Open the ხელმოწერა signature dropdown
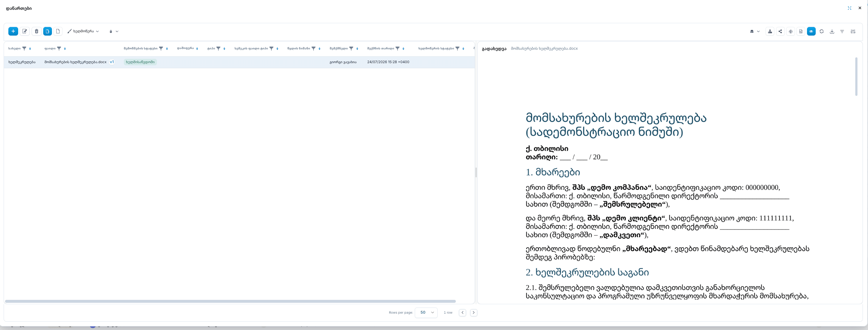The image size is (868, 330). [x=83, y=31]
